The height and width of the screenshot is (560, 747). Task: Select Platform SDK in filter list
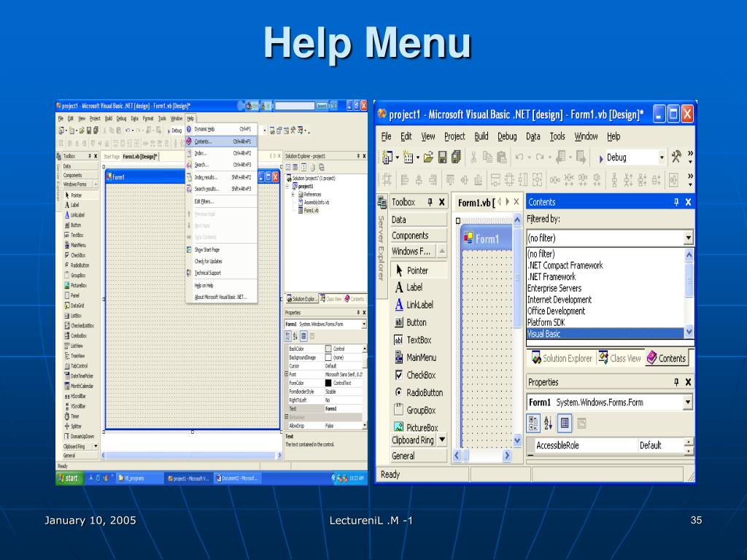[605, 322]
